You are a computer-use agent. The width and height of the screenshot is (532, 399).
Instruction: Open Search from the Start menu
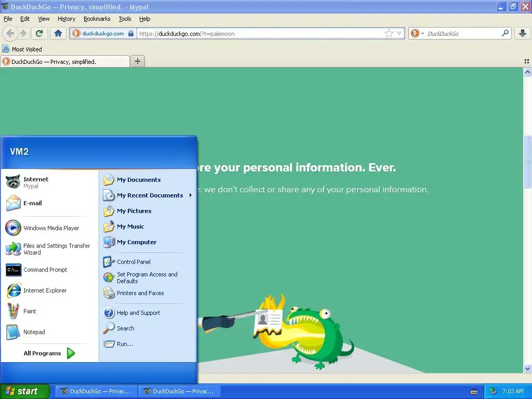pyautogui.click(x=148, y=328)
